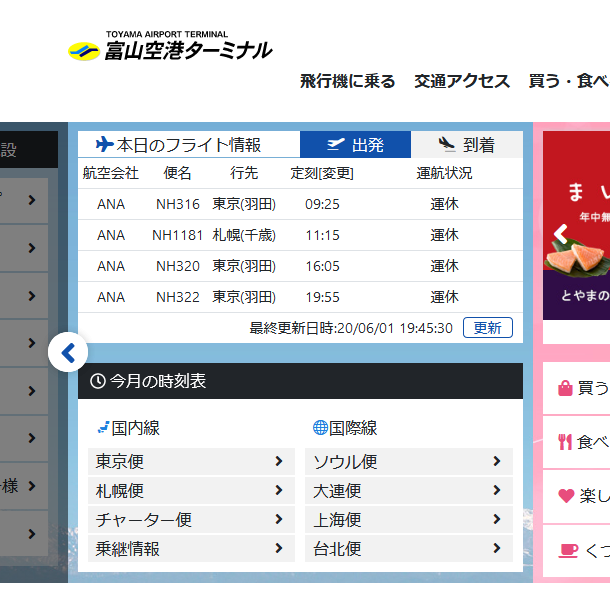Click the 定刻[変更] column header
Viewport: 610px width, 604px height.
click(322, 173)
